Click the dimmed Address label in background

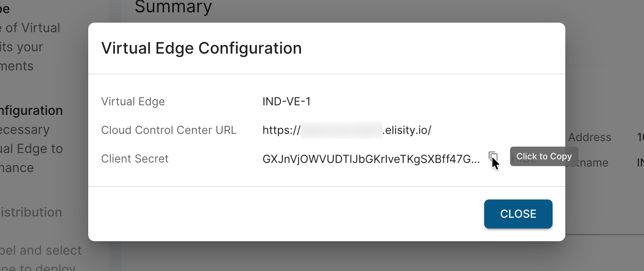point(590,137)
